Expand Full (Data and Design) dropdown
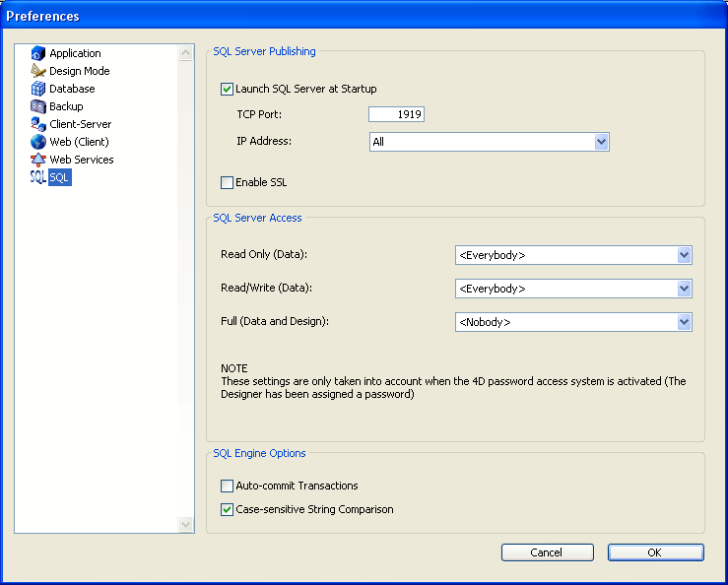 click(684, 322)
